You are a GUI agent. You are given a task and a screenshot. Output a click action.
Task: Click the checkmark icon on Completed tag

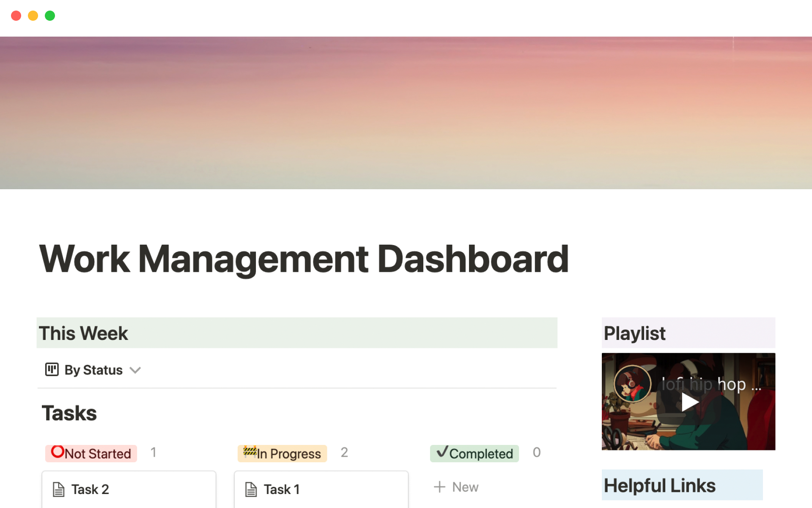coord(442,452)
